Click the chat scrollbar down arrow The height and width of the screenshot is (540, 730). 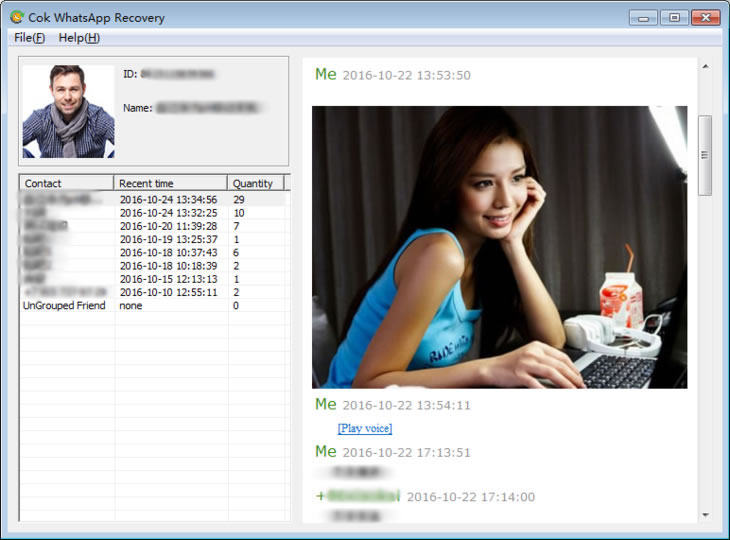point(704,514)
